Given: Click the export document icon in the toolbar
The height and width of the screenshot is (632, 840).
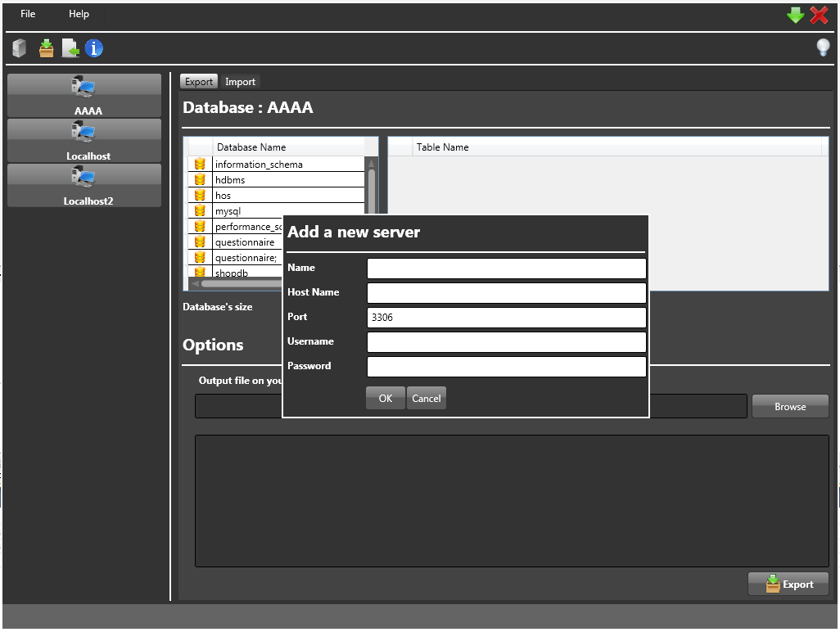Looking at the screenshot, I should pyautogui.click(x=70, y=48).
